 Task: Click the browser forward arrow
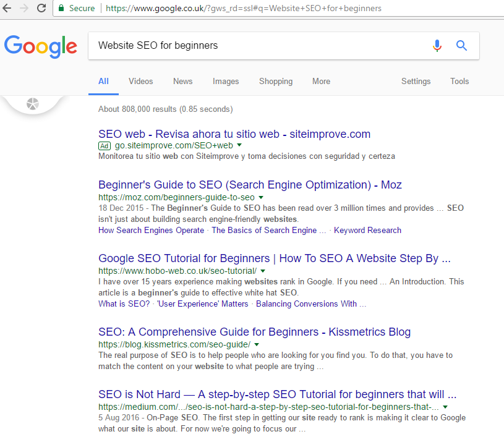[25, 9]
